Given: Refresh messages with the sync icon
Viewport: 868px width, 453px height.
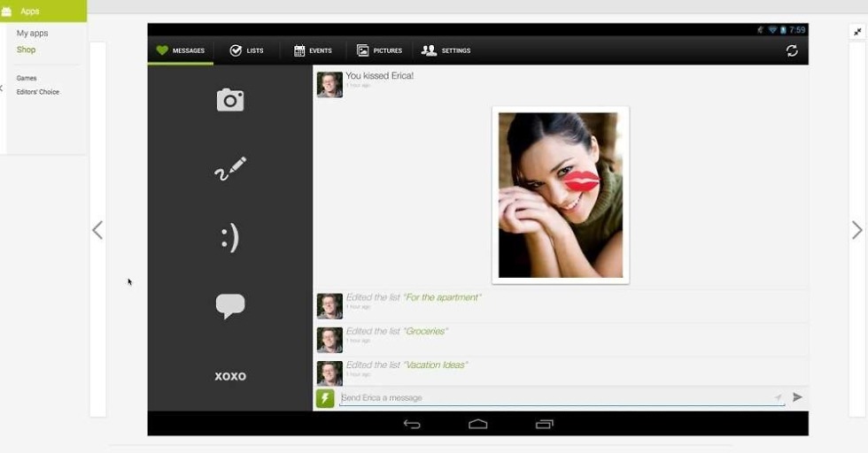Looking at the screenshot, I should click(x=792, y=50).
